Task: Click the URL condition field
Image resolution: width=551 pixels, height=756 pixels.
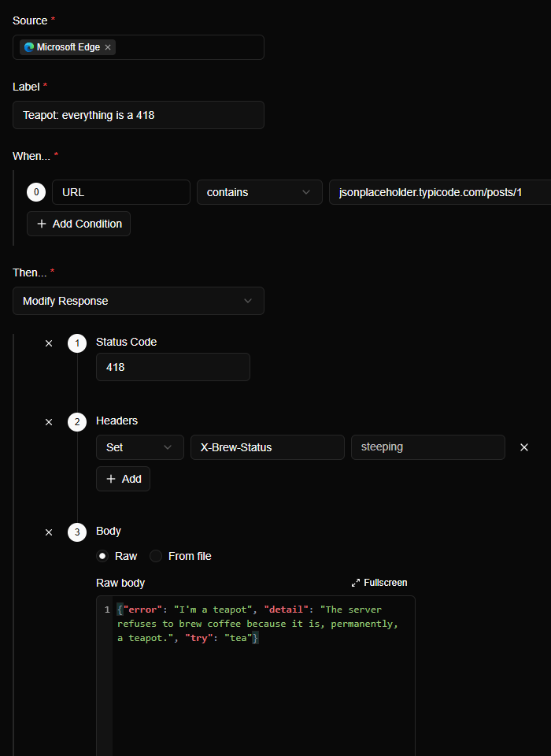Action: (x=121, y=192)
